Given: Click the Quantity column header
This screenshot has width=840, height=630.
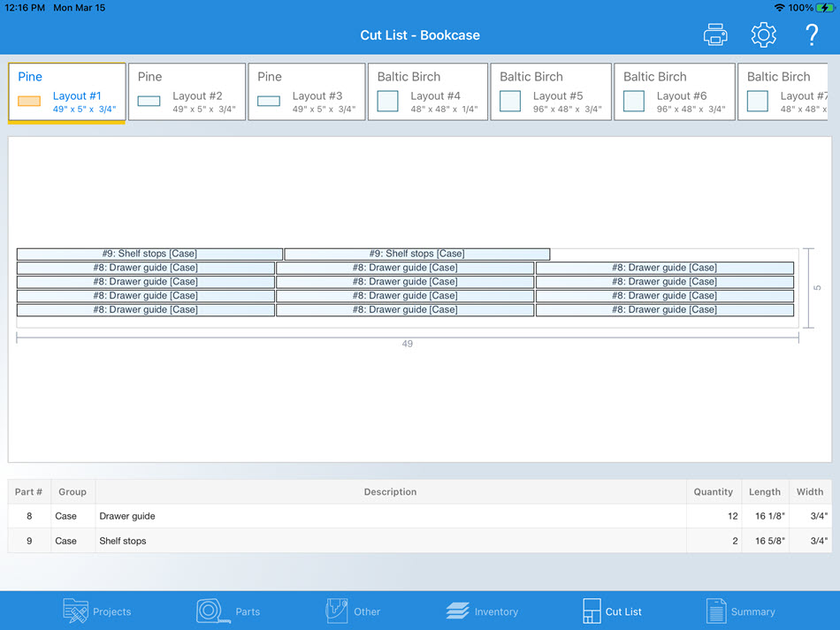Looking at the screenshot, I should click(x=713, y=492).
